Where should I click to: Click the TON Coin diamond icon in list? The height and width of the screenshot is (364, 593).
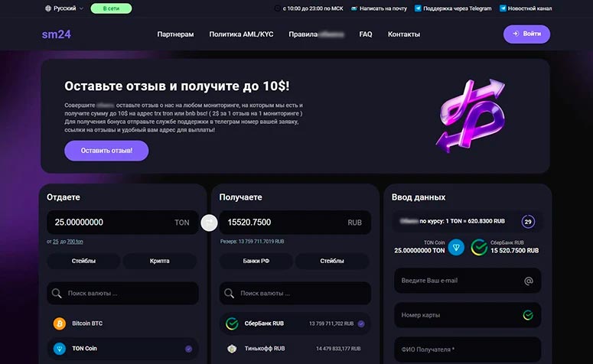pyautogui.click(x=60, y=349)
